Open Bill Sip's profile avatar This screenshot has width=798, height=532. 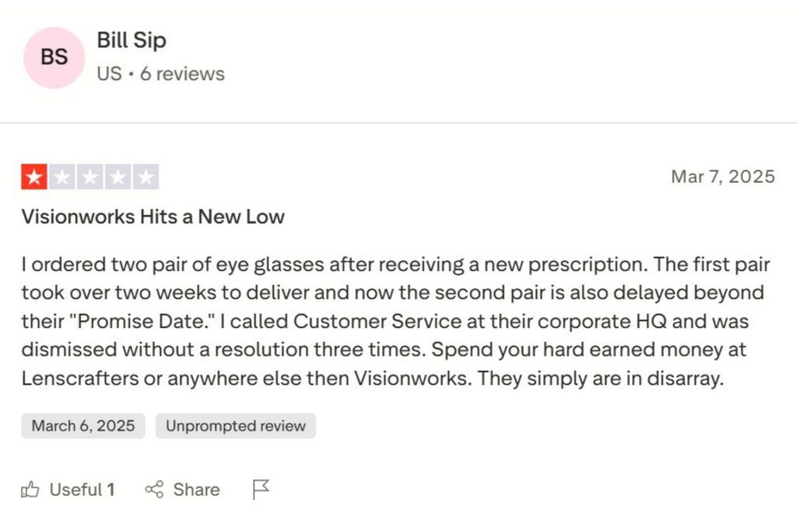53,56
